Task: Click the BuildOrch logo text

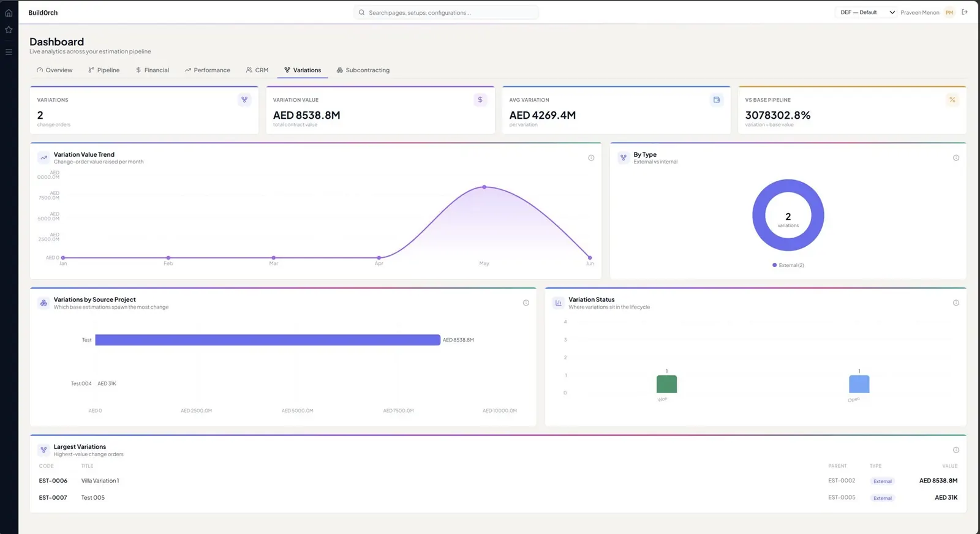Action: pos(43,13)
